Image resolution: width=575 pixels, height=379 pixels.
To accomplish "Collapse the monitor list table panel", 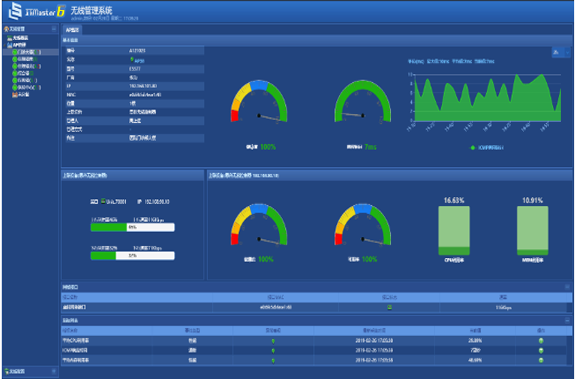I will pyautogui.click(x=567, y=320).
